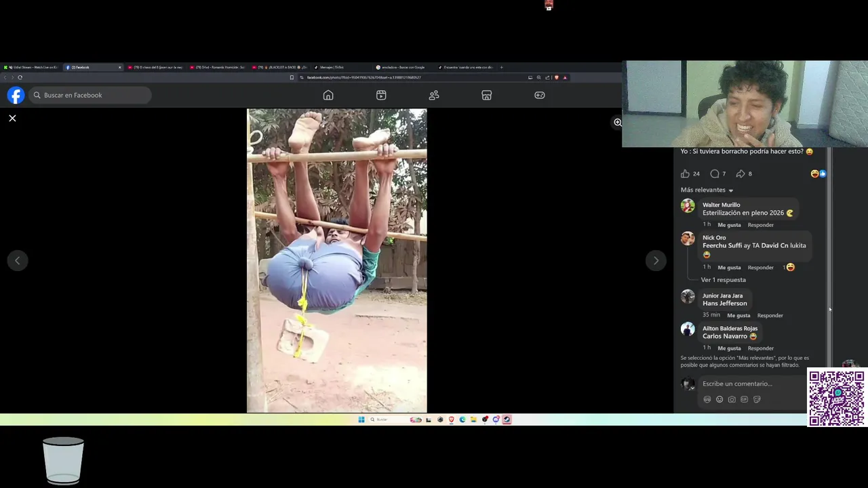Open Brave browser from taskbar
The height and width of the screenshot is (488, 868).
click(x=451, y=420)
